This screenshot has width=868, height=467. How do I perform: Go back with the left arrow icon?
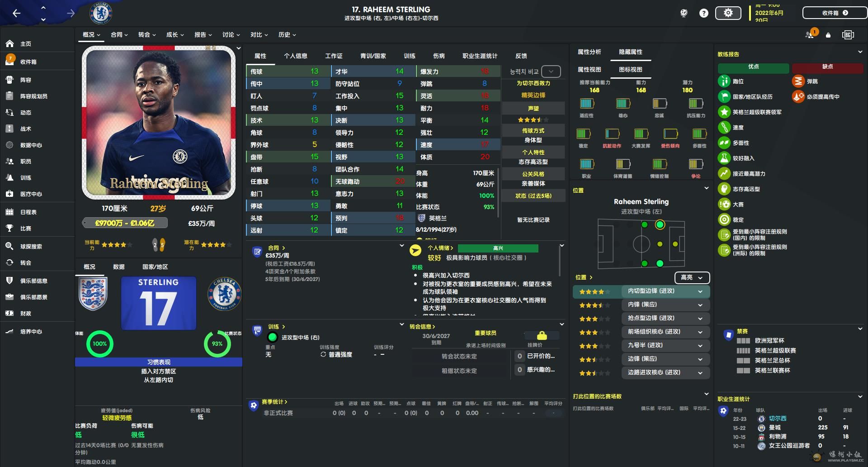pyautogui.click(x=17, y=13)
